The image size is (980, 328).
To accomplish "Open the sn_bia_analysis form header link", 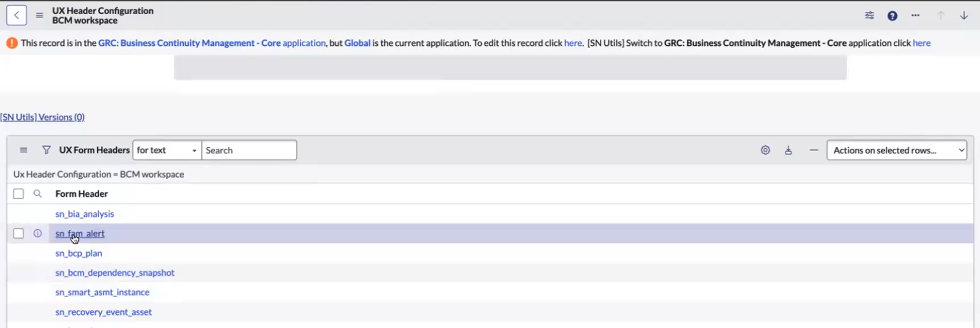I will click(85, 214).
